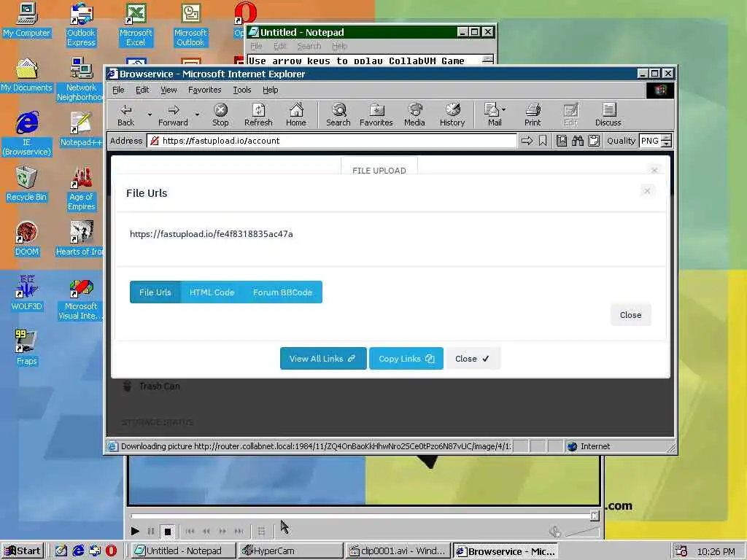Click the address bar URL field
This screenshot has height=560, width=747.
[332, 141]
